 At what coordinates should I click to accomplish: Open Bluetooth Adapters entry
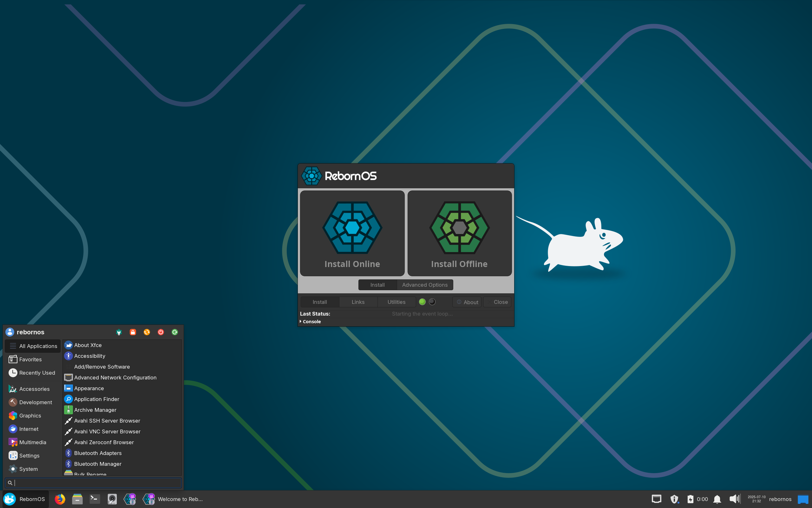[122, 453]
